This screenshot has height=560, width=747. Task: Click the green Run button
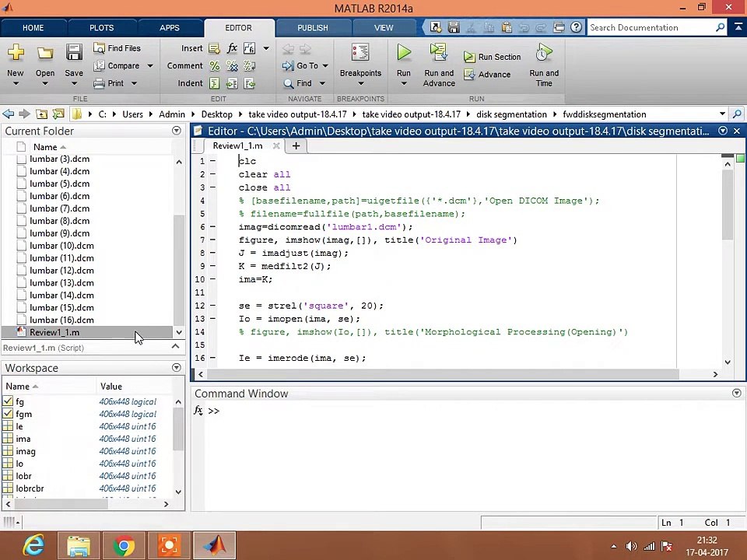pos(403,54)
